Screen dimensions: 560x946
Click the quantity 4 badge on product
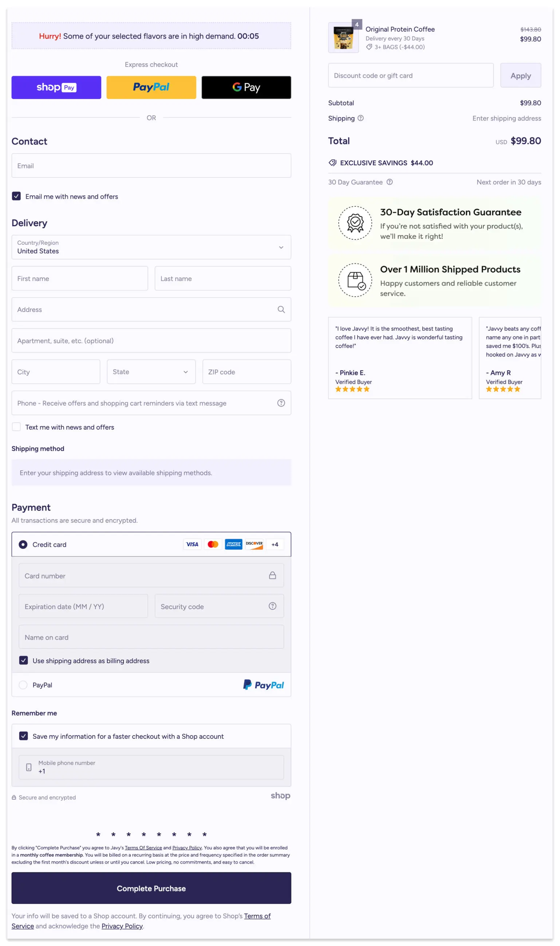357,24
